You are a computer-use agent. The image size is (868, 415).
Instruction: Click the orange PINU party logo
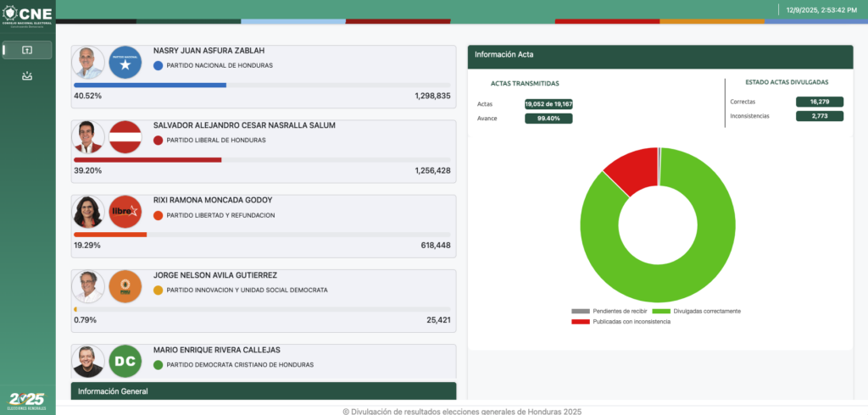125,286
